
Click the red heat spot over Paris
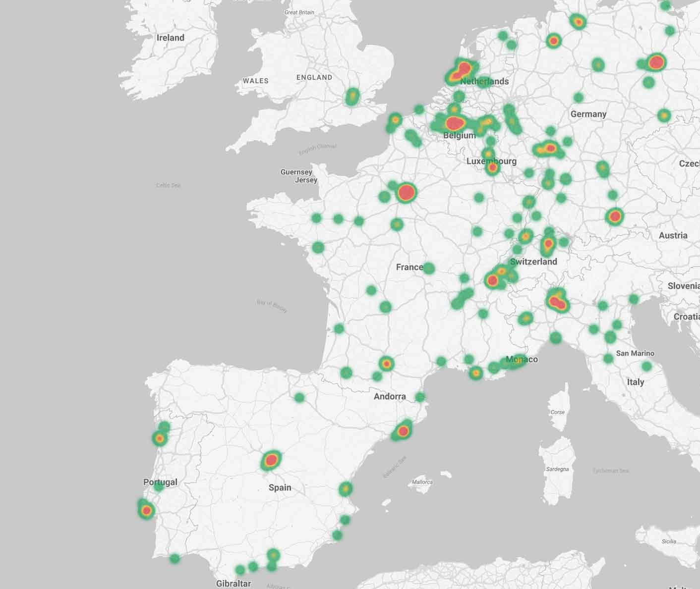click(x=406, y=192)
